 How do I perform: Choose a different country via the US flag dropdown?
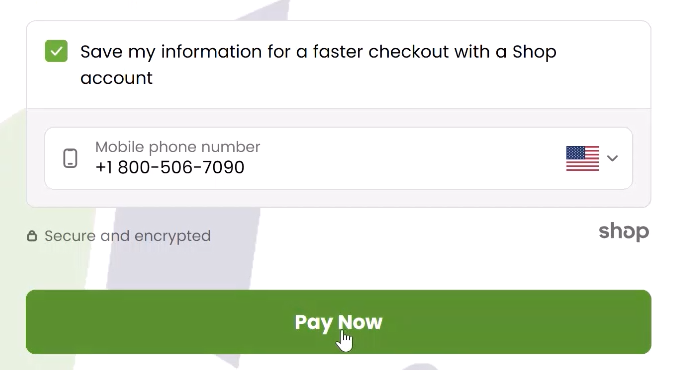pyautogui.click(x=592, y=158)
